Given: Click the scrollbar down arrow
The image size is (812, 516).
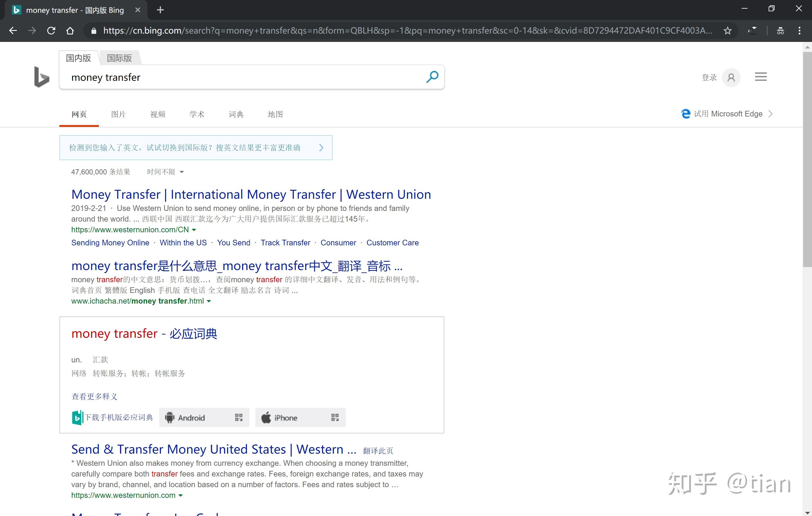Looking at the screenshot, I should [807, 513].
